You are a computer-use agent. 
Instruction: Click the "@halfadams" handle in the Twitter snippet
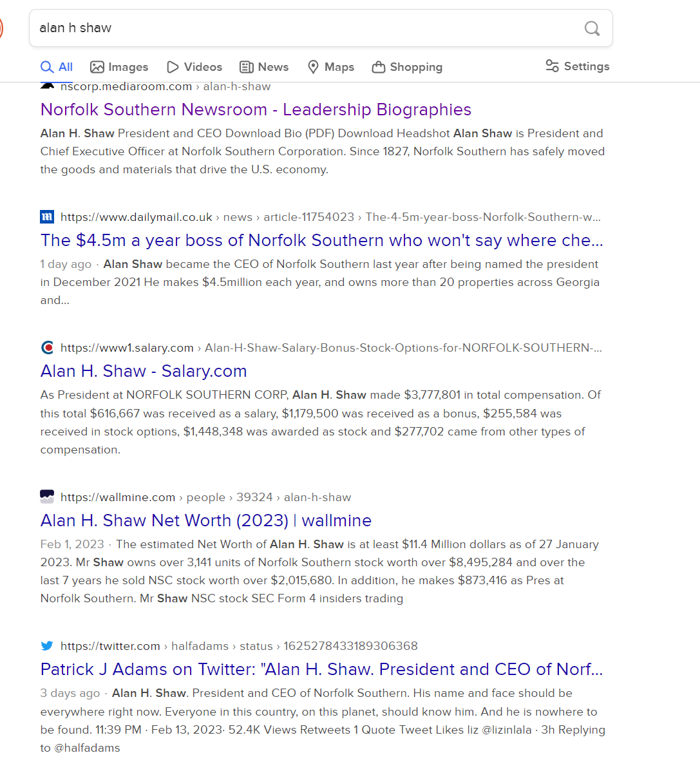87,748
